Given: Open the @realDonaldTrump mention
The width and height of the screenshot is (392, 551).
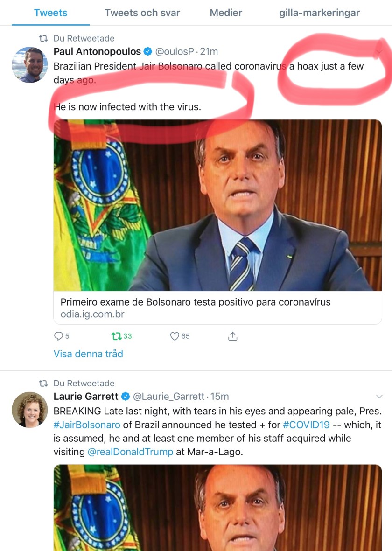Looking at the screenshot, I should (131, 452).
